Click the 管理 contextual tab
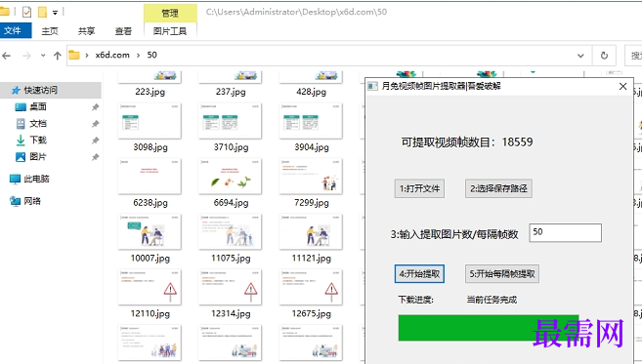 tap(170, 13)
